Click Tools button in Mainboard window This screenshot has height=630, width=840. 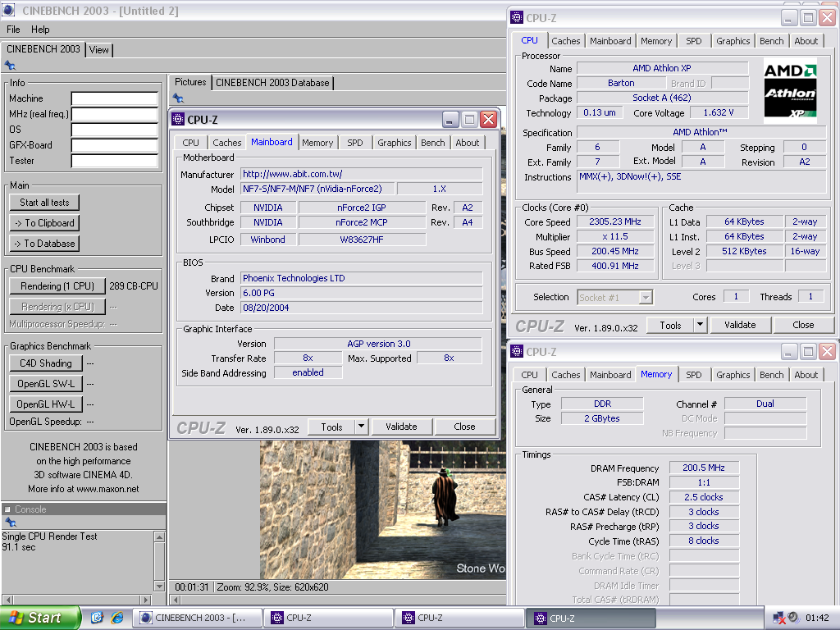click(331, 427)
